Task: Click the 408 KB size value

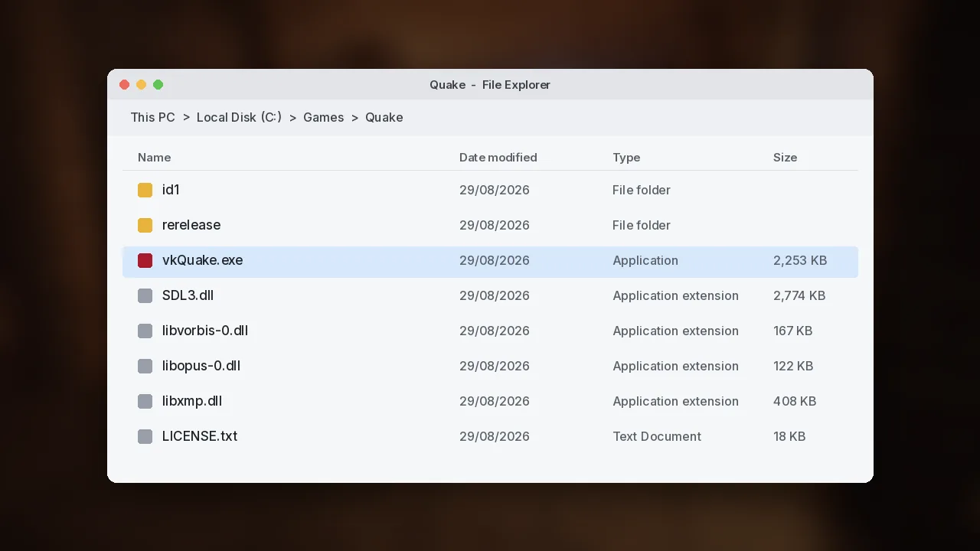Action: (795, 401)
